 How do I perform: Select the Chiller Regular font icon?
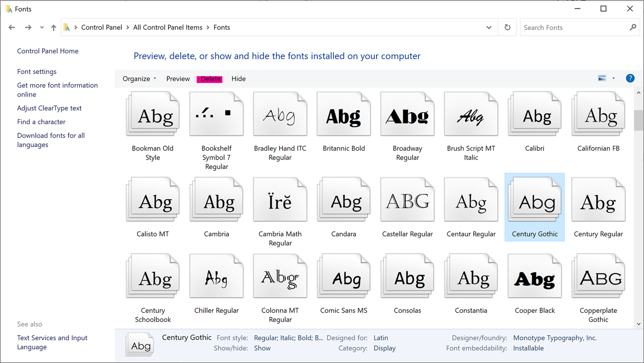pyautogui.click(x=216, y=276)
